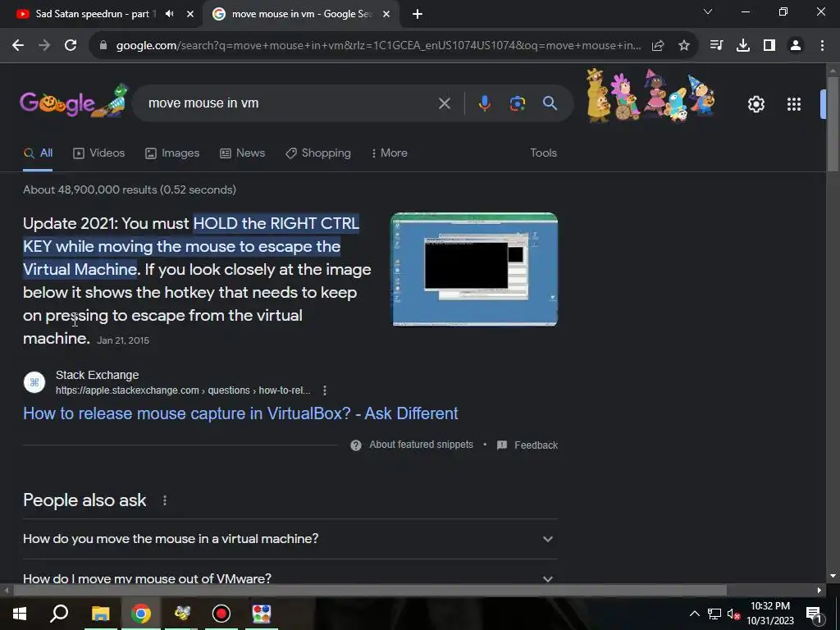Mute the Sad Satan speedrun tab audio
840x630 pixels.
170,14
